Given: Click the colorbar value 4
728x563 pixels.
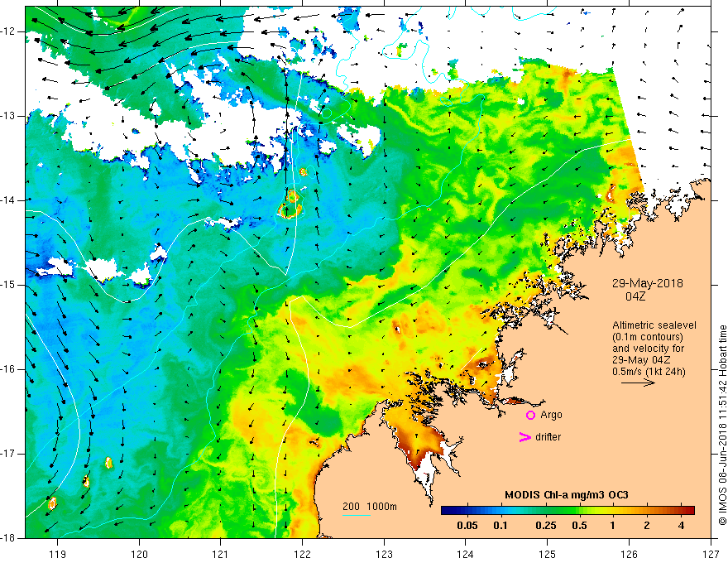Looking at the screenshot, I should point(681,526).
